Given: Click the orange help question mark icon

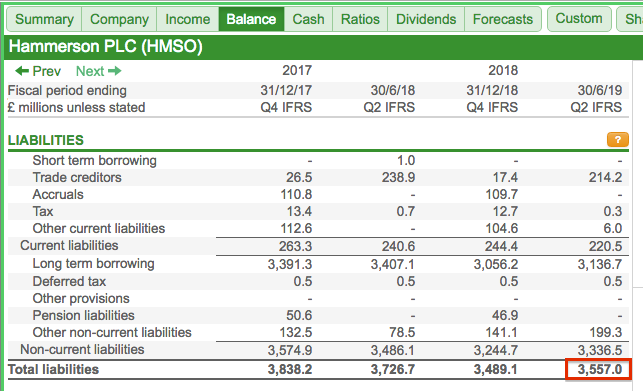Looking at the screenshot, I should 618,139.
